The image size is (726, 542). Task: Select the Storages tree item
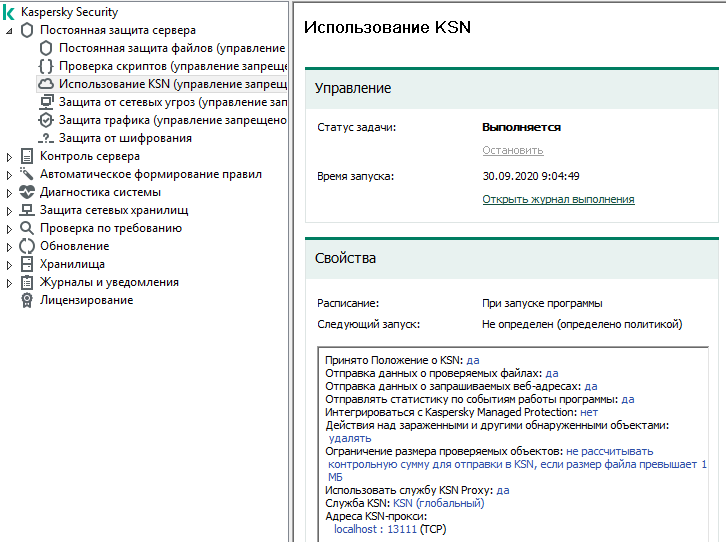tap(72, 264)
